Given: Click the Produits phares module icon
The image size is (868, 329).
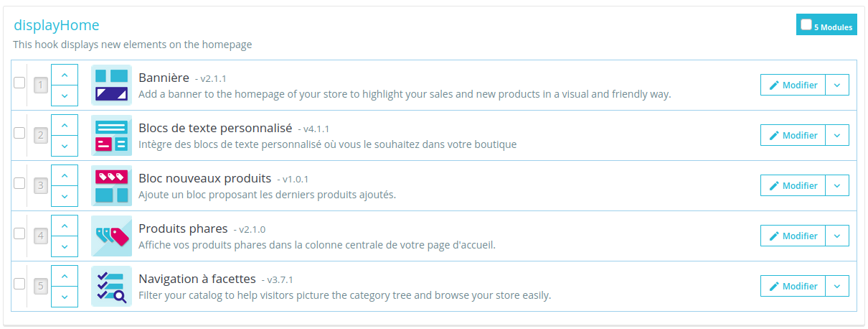Looking at the screenshot, I should pyautogui.click(x=111, y=236).
